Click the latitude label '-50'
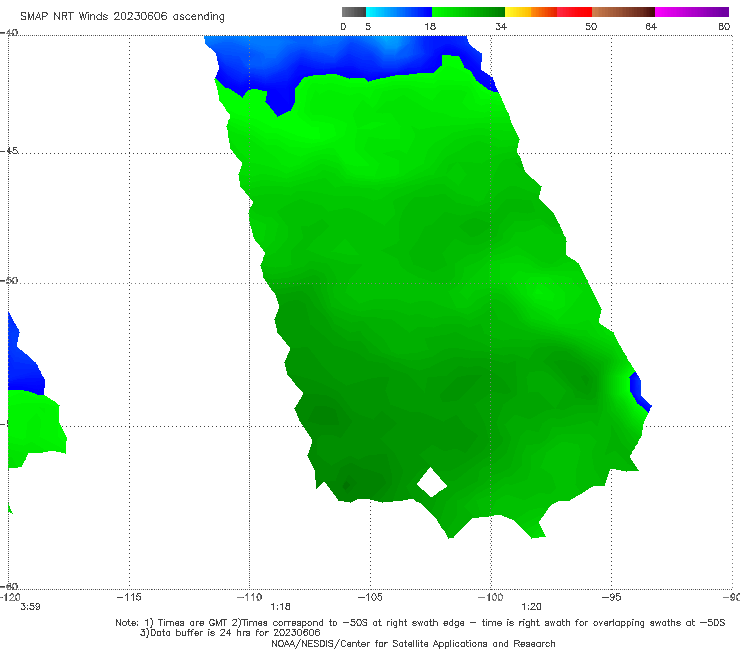This screenshot has width=740, height=650. pos(9,281)
